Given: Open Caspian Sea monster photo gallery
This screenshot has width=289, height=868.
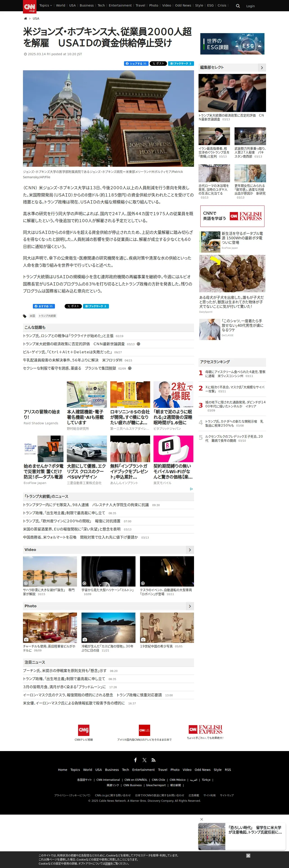Looking at the screenshot, I should coord(108,627).
